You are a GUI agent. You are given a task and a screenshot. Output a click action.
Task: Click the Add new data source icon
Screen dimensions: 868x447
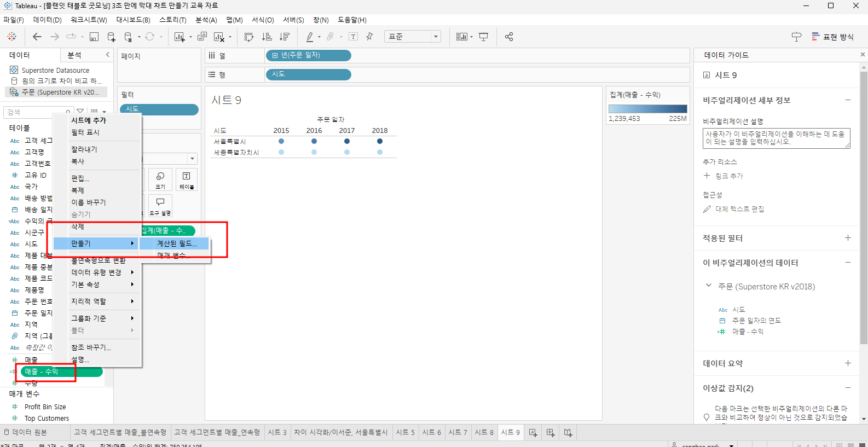pyautogui.click(x=111, y=37)
